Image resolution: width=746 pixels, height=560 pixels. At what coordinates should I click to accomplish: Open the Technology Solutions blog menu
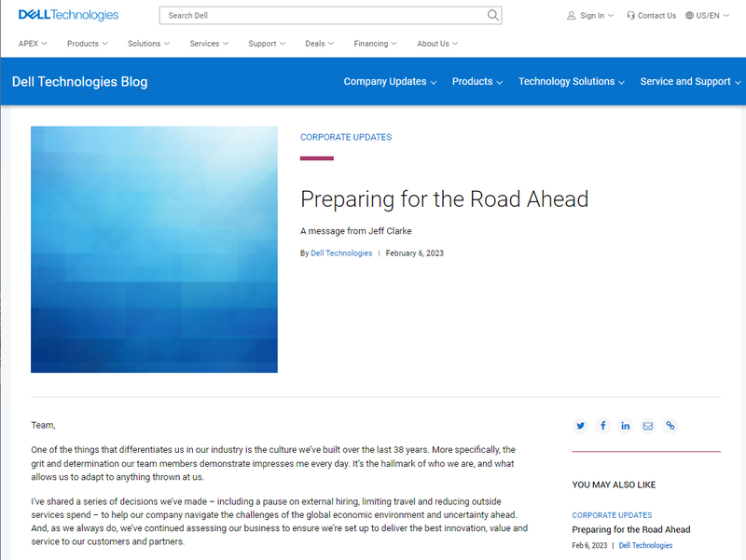click(572, 82)
